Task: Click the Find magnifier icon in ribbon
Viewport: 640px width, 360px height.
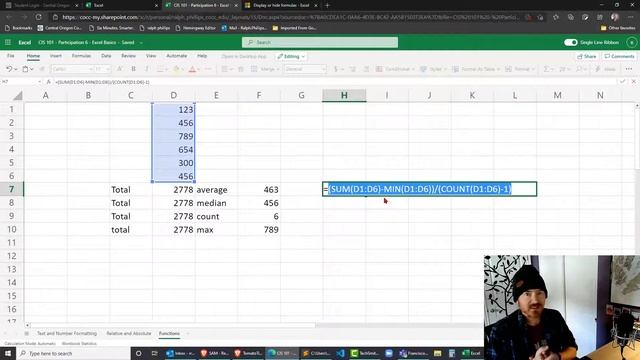Action: [x=579, y=69]
